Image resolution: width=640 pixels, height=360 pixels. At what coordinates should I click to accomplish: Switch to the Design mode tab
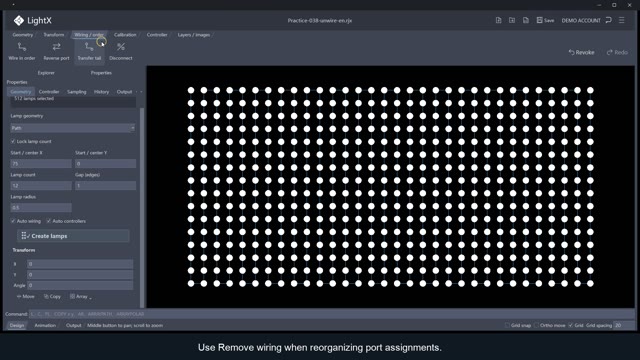17,325
